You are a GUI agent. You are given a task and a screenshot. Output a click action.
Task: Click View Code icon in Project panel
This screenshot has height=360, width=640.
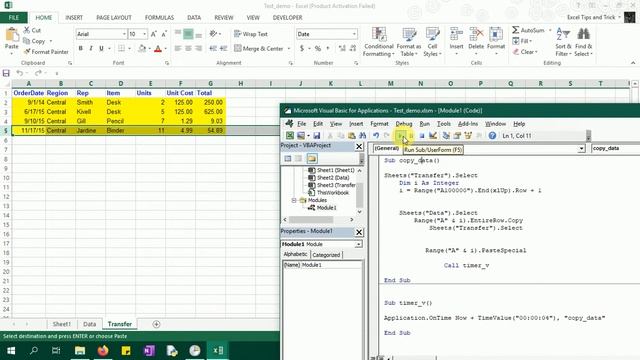pyautogui.click(x=288, y=158)
